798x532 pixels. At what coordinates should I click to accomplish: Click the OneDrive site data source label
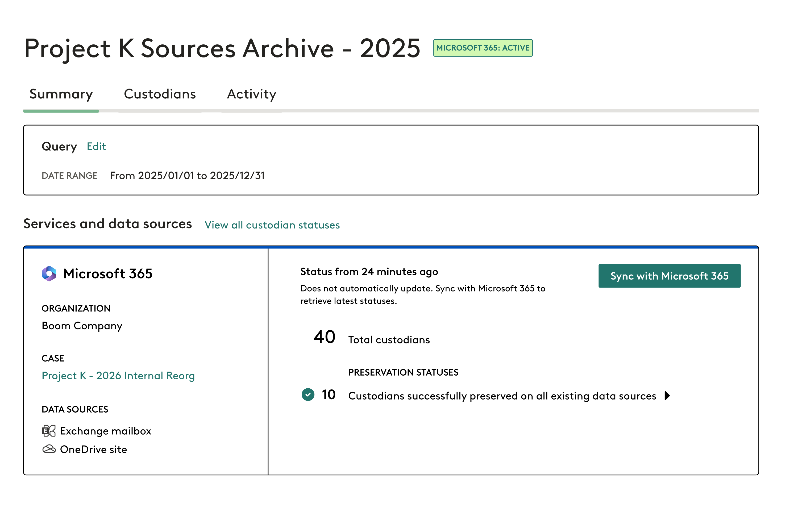(93, 449)
